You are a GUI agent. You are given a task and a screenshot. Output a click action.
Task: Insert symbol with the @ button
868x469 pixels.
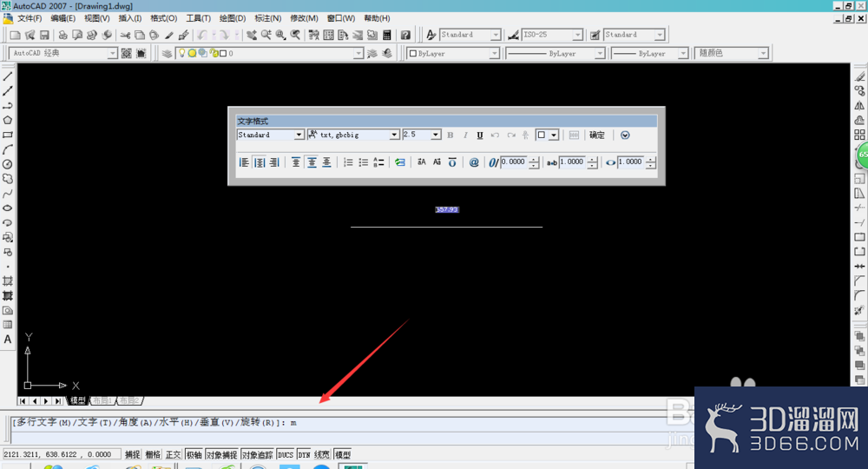474,162
